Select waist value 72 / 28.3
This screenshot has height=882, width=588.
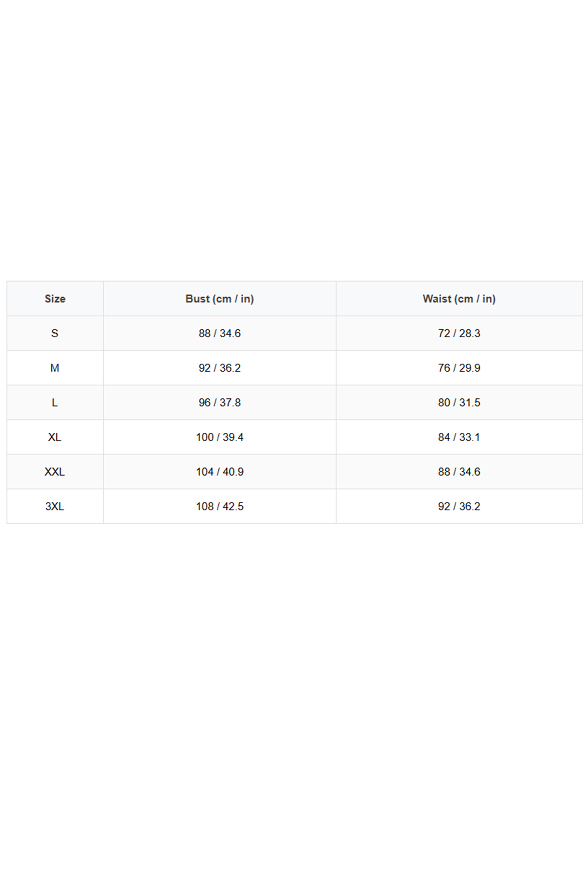tap(459, 333)
